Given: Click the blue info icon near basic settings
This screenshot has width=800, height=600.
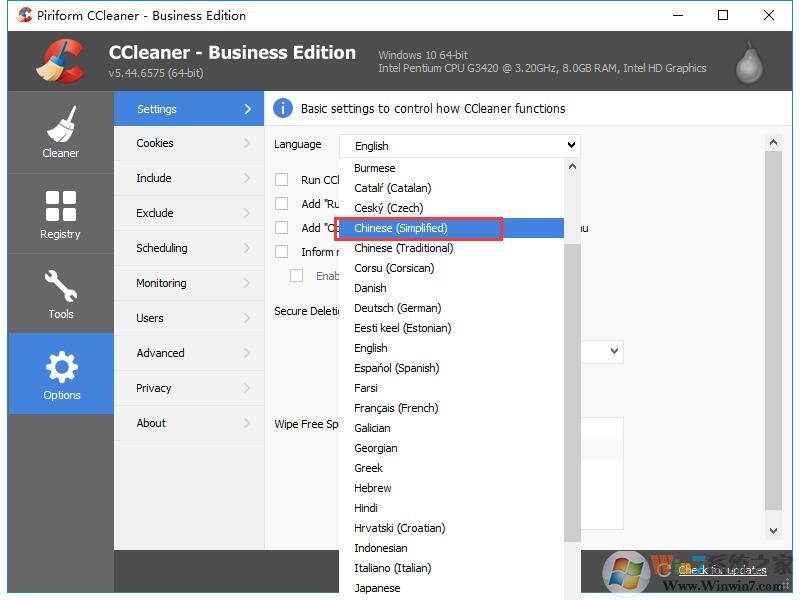Looking at the screenshot, I should [285, 108].
